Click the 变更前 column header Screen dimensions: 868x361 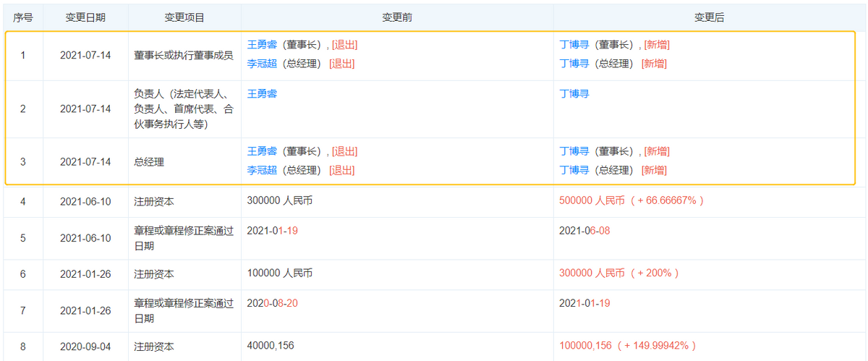[396, 17]
